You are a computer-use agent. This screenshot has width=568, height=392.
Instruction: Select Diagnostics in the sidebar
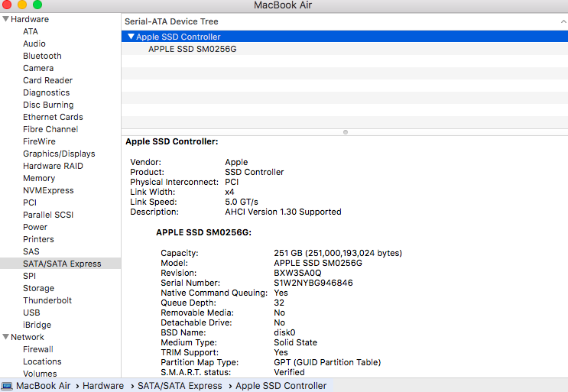(x=47, y=92)
